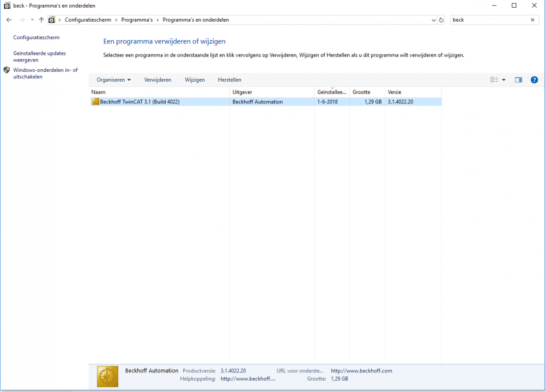Select Beckhoff TwinCAT 3.1 (Build 4022) entry
545x392 pixels.
(x=266, y=102)
